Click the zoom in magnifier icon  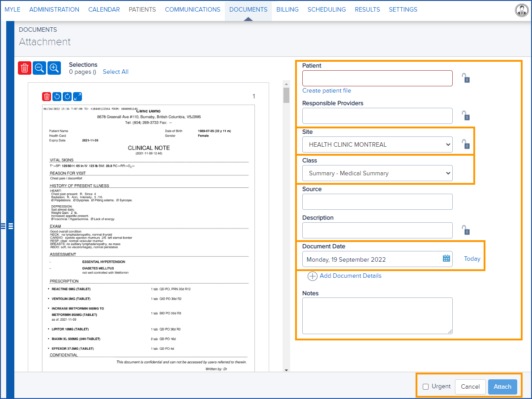(x=54, y=68)
